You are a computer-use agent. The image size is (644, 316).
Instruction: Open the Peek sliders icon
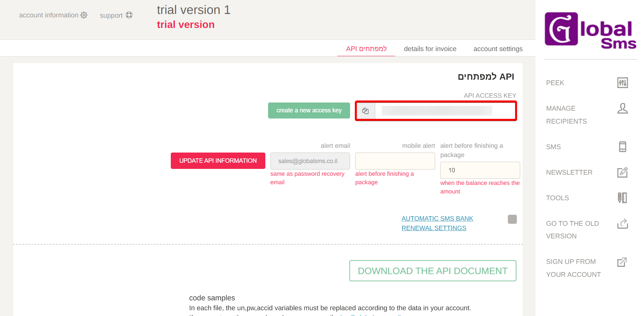pos(622,83)
